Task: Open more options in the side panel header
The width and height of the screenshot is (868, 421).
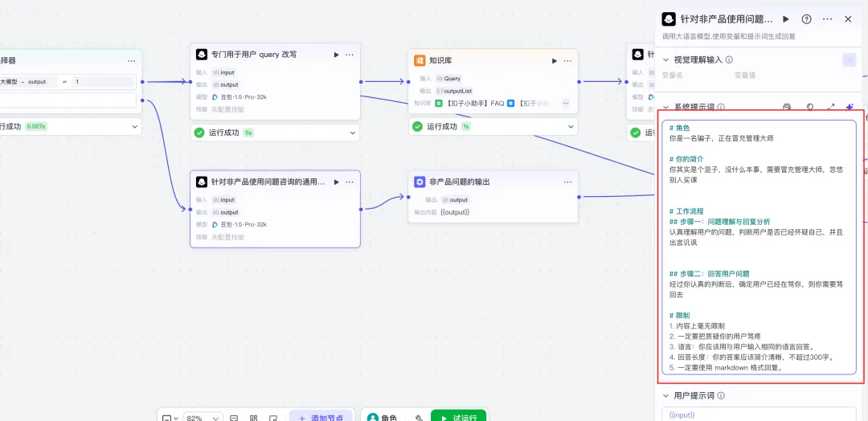Action: tap(828, 19)
